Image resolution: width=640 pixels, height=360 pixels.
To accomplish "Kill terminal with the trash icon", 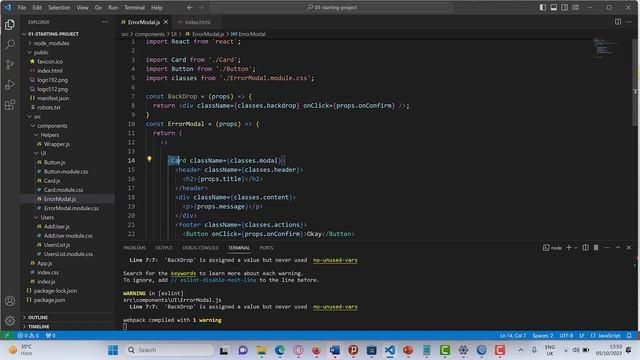I will tap(596, 247).
